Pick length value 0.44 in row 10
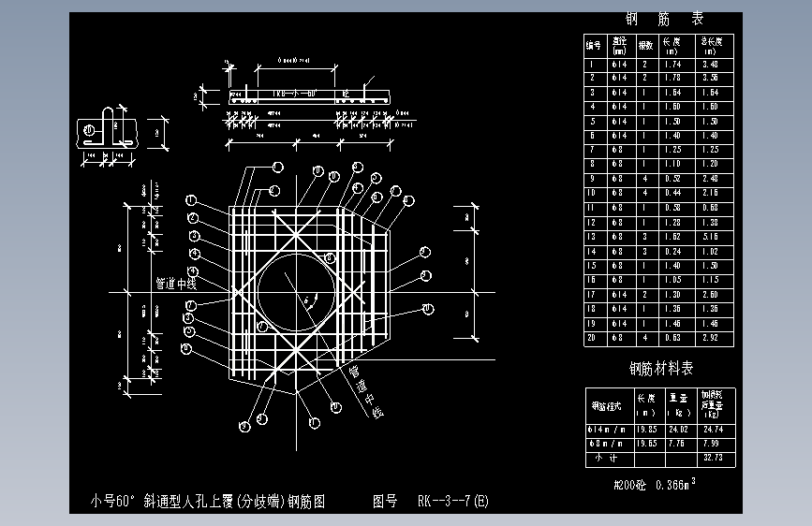The width and height of the screenshot is (812, 526). click(x=672, y=193)
